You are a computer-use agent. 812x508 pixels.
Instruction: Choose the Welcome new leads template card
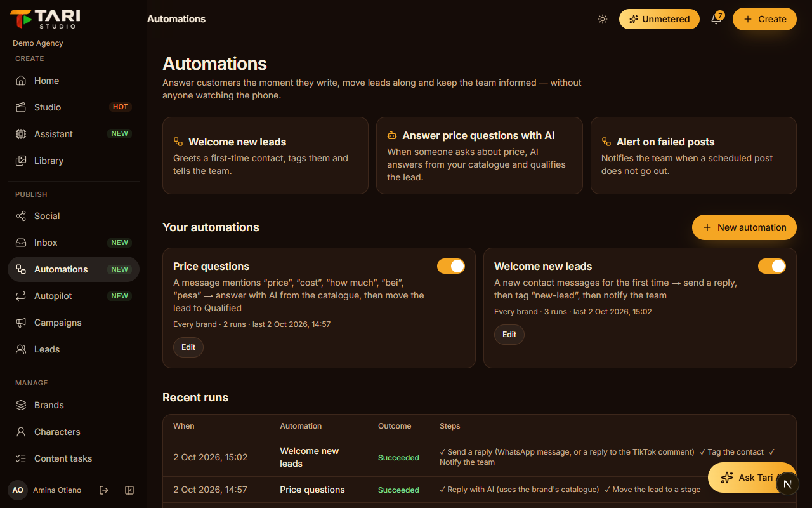click(x=265, y=156)
